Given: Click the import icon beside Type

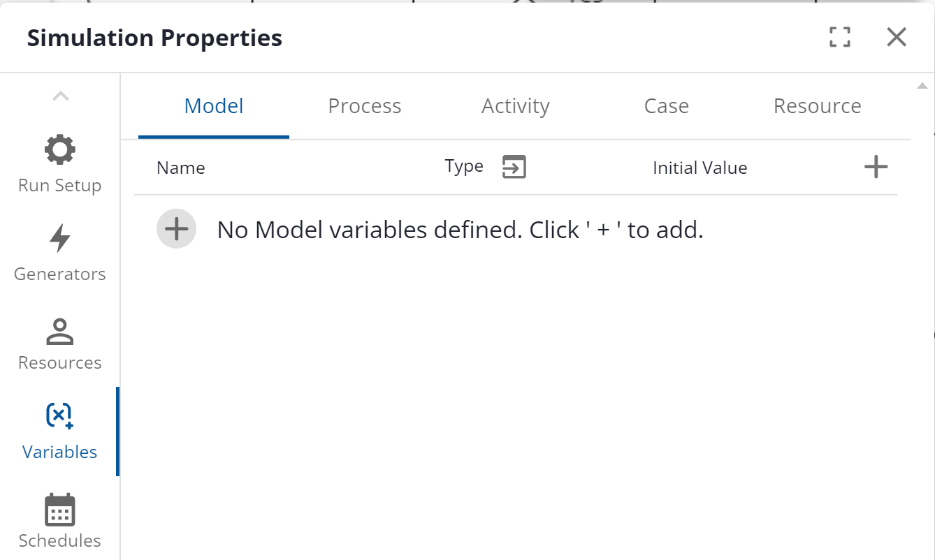Looking at the screenshot, I should [514, 168].
